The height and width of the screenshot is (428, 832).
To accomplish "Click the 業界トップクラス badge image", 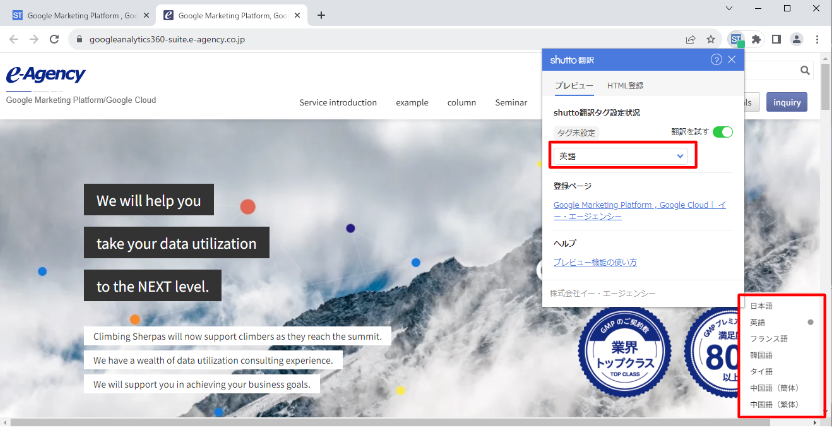I will 624,352.
